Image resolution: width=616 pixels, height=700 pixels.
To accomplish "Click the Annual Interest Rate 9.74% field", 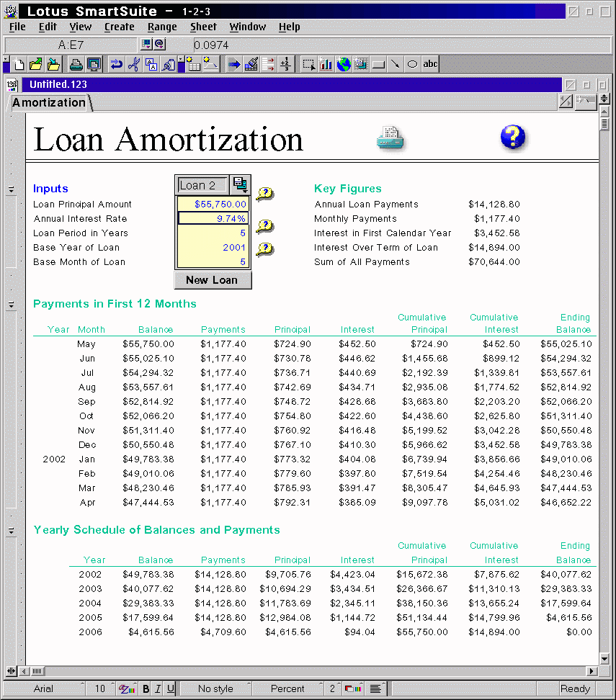I will [213, 218].
